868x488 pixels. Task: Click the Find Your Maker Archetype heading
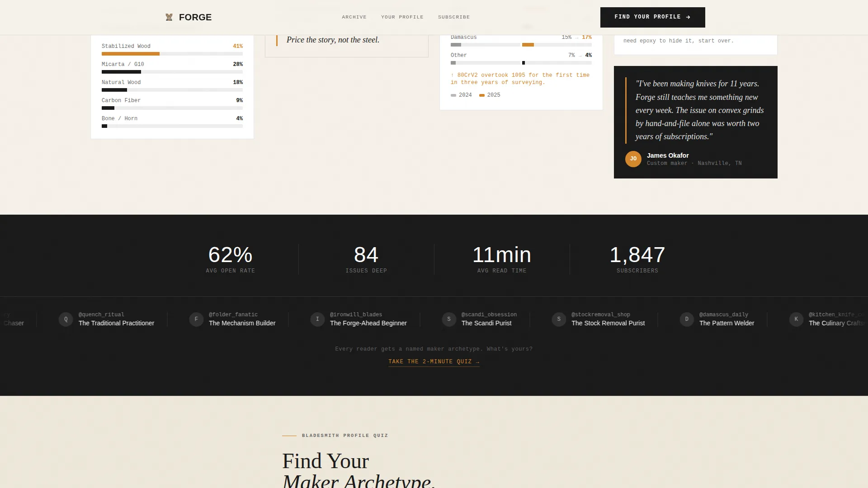coord(359,470)
